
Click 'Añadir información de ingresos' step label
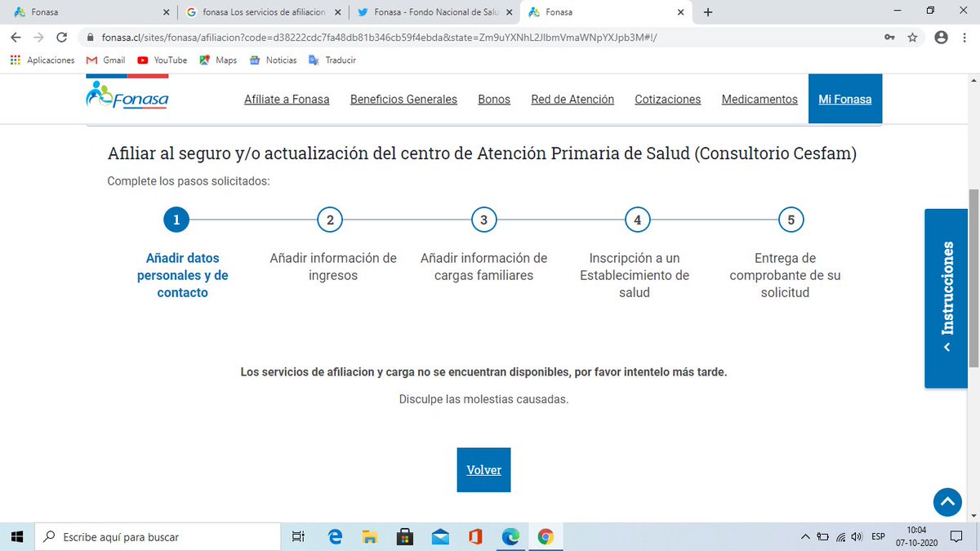(x=333, y=266)
